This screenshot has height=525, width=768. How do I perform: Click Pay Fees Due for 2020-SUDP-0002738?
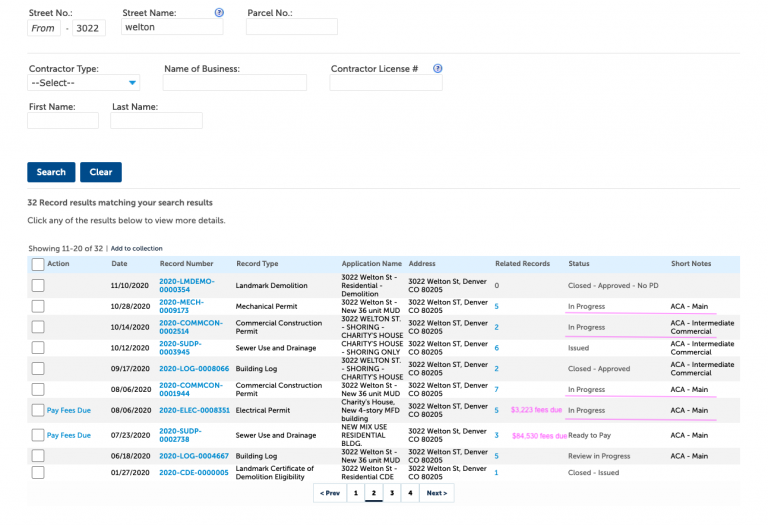pos(69,435)
